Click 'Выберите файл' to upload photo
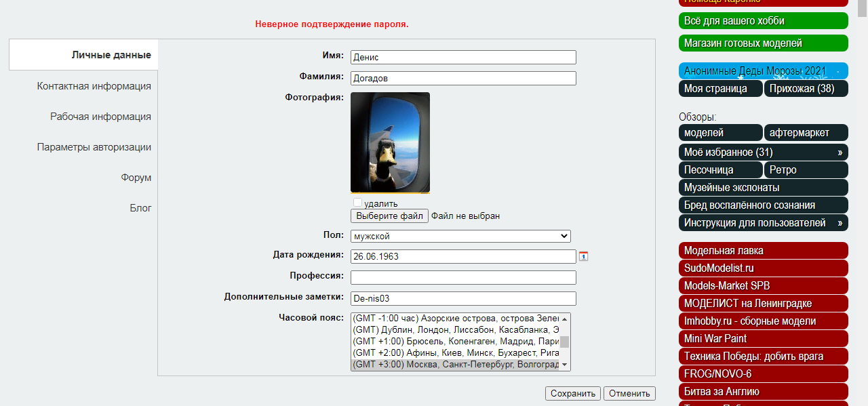The image size is (868, 406). 389,216
